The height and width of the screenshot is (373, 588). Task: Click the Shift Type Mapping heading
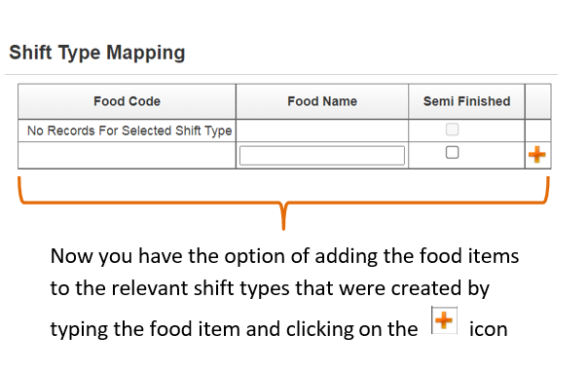(x=97, y=53)
